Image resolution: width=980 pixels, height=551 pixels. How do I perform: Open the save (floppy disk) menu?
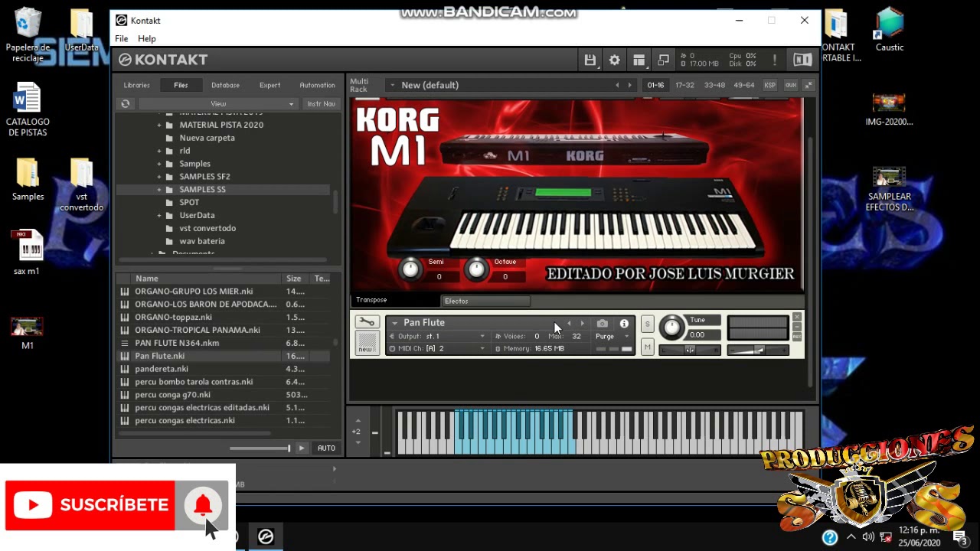tap(590, 60)
